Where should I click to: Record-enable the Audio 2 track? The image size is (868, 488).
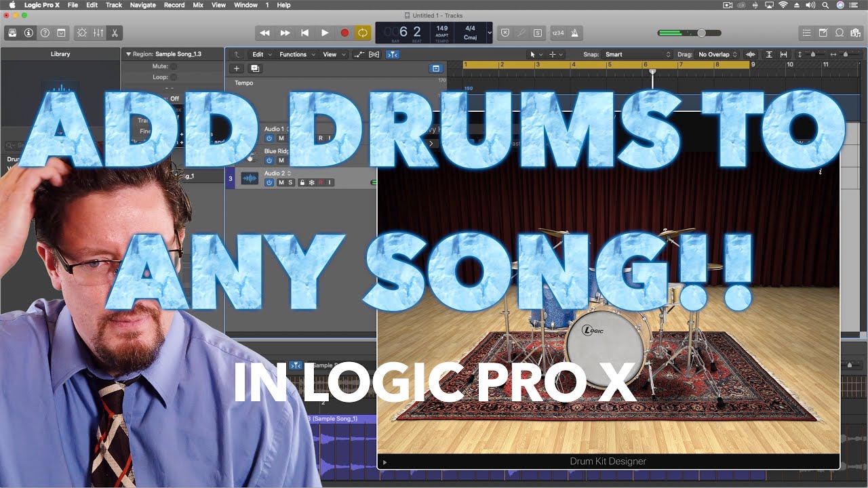[321, 182]
